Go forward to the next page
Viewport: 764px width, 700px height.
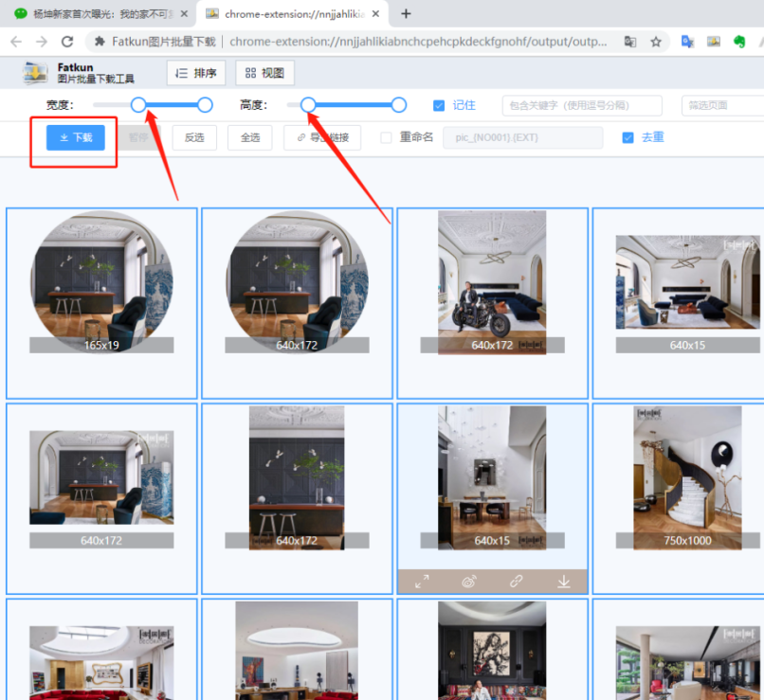pyautogui.click(x=42, y=42)
